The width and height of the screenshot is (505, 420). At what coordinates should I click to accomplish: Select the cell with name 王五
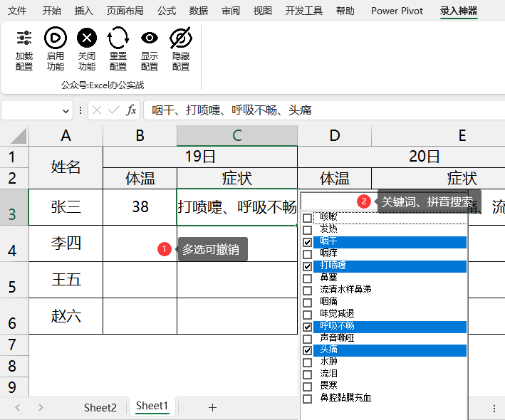66,280
